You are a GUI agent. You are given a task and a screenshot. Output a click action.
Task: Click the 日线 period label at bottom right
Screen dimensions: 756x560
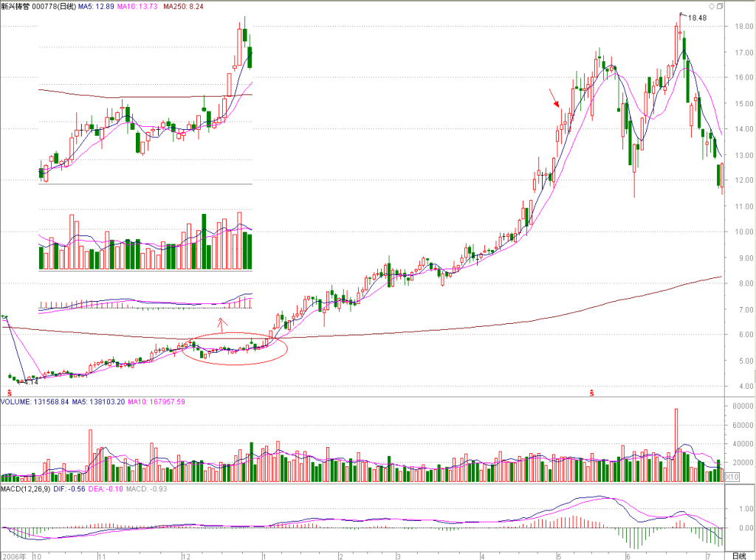pos(739,556)
